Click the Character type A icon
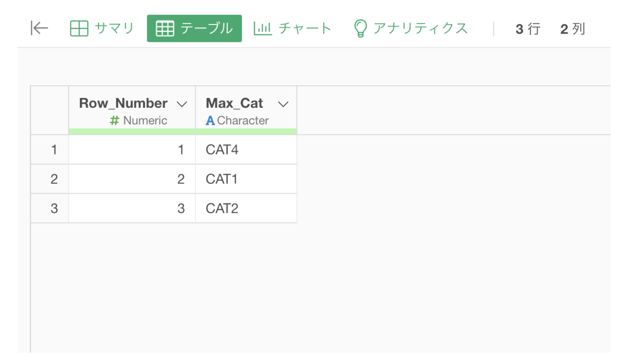This screenshot has height=364, width=637. coord(210,120)
